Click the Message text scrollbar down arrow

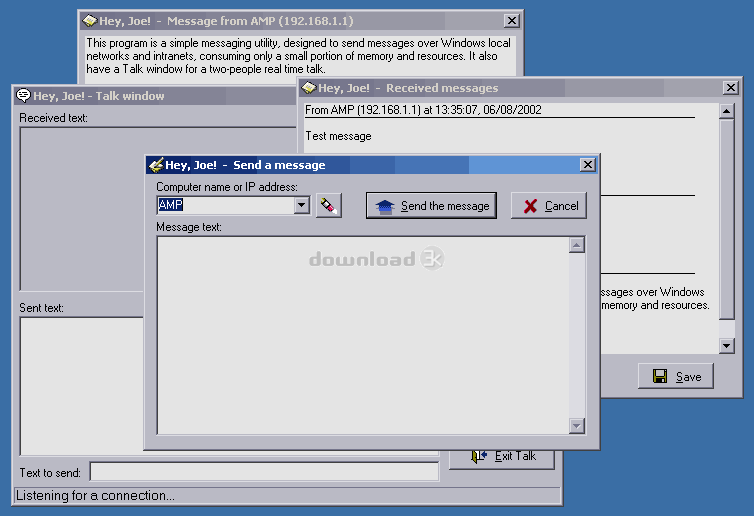[x=577, y=426]
